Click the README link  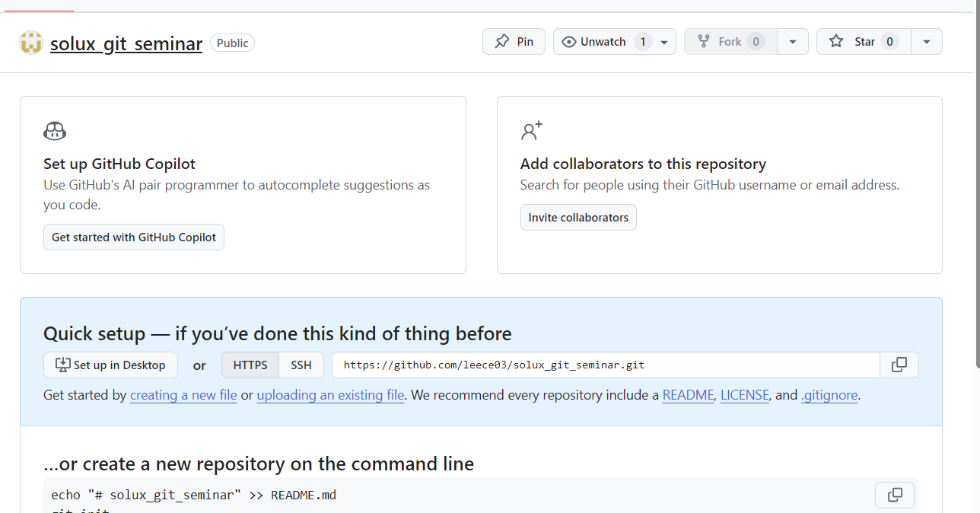click(x=688, y=396)
